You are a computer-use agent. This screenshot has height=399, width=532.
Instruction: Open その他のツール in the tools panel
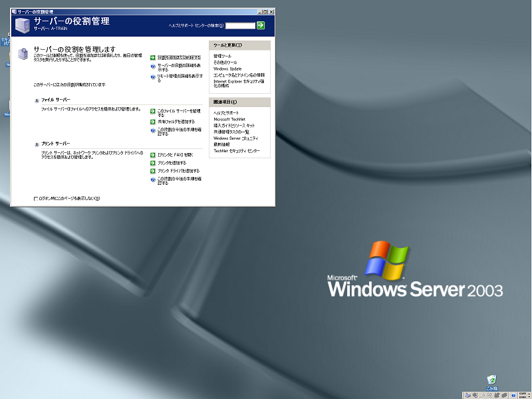pyautogui.click(x=225, y=63)
